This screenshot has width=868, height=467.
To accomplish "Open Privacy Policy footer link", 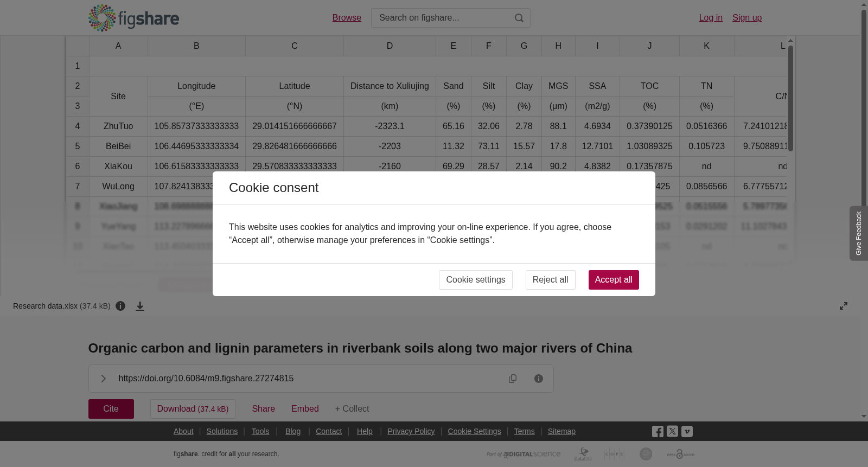I will coord(411,431).
